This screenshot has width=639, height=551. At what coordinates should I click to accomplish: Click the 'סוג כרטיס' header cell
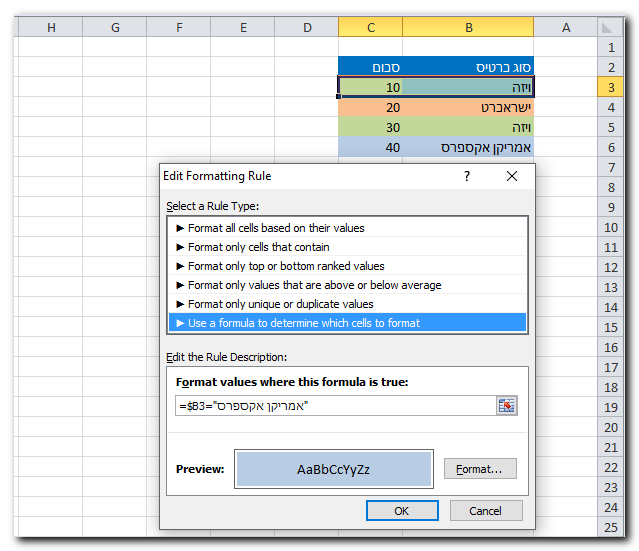click(469, 67)
